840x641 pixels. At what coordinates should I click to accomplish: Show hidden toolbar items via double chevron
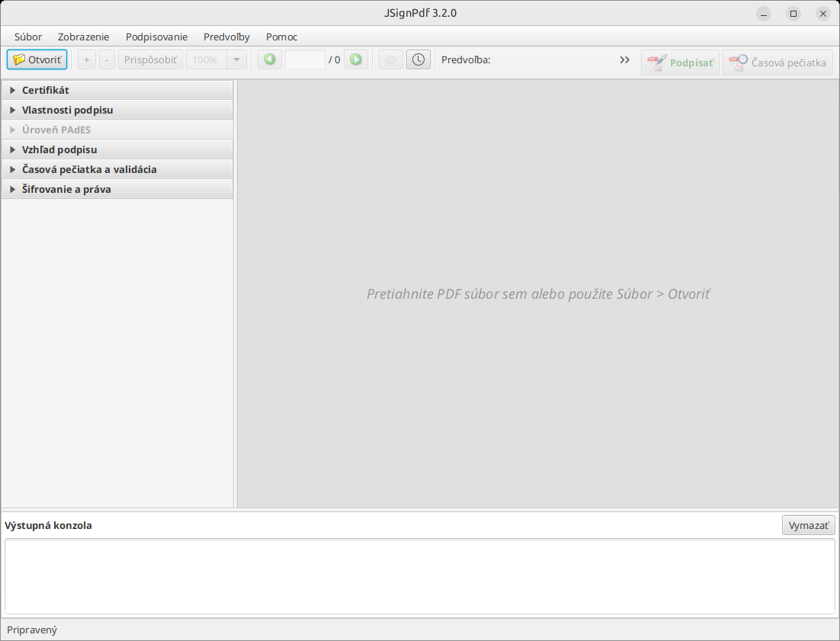pos(624,59)
